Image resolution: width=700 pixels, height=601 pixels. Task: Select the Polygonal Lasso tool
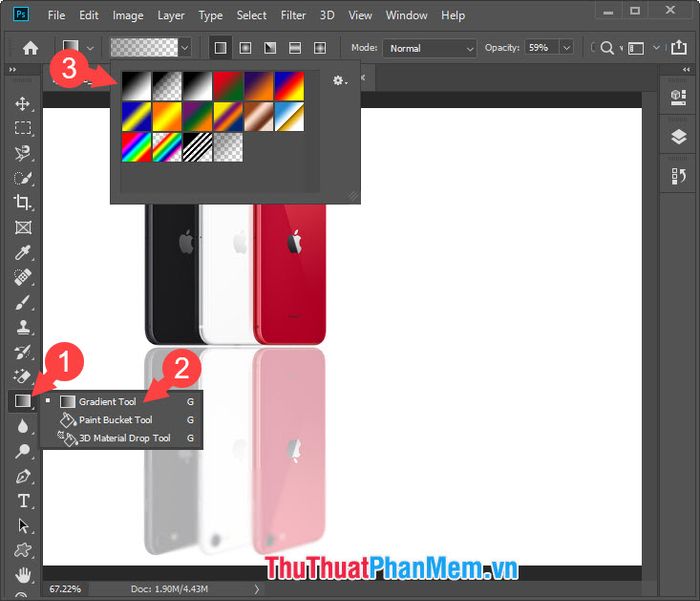click(x=23, y=153)
